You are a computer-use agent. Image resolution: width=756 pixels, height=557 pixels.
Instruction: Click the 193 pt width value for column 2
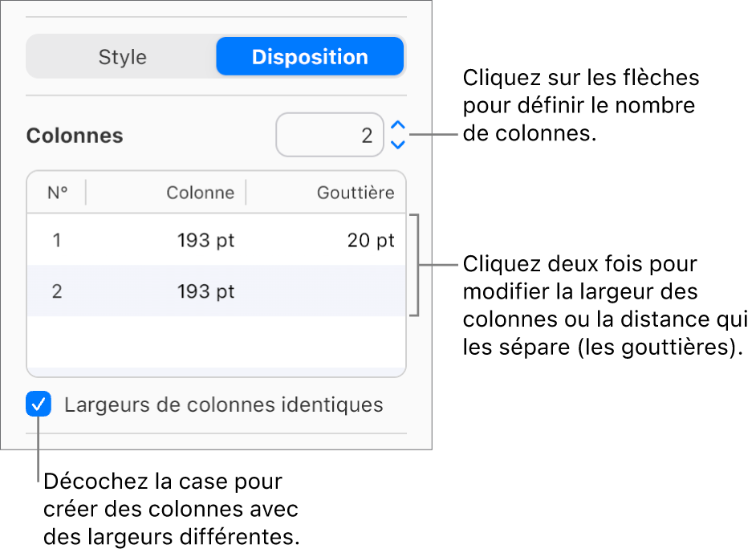(x=205, y=291)
